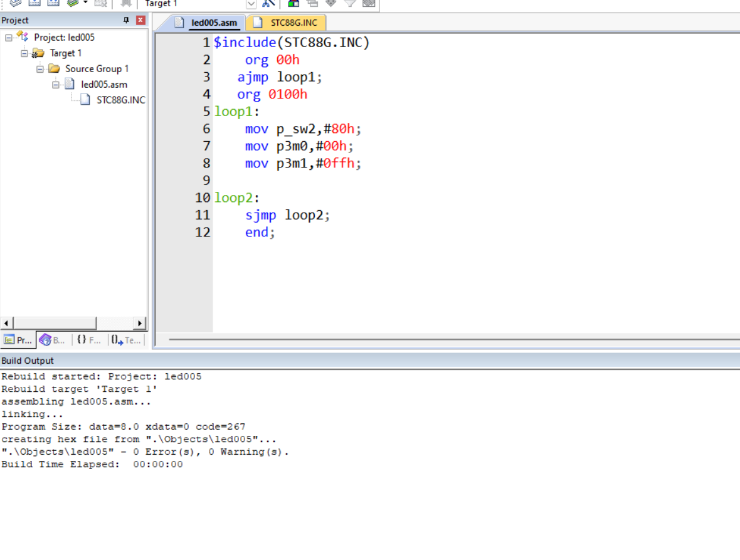Screen dimensions: 740x560
Task: Click the Build Output panel title
Action: (28, 361)
